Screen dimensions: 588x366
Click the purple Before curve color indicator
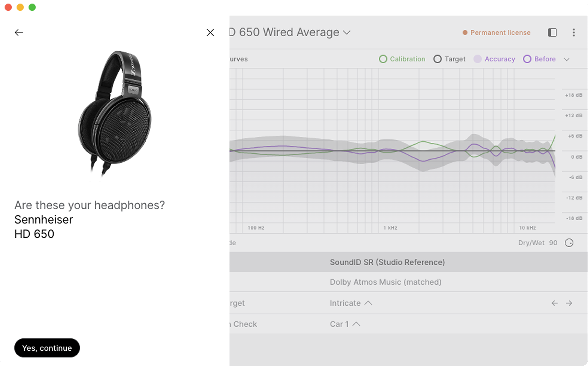[527, 59]
